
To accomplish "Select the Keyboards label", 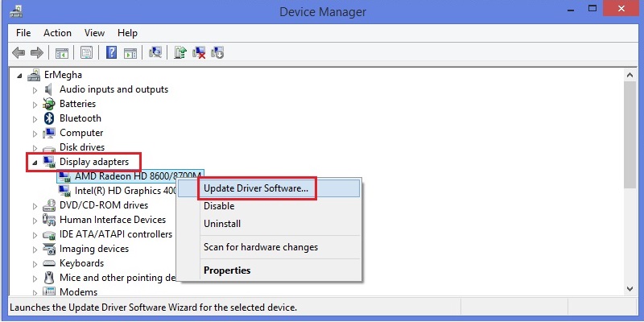I will pyautogui.click(x=82, y=263).
